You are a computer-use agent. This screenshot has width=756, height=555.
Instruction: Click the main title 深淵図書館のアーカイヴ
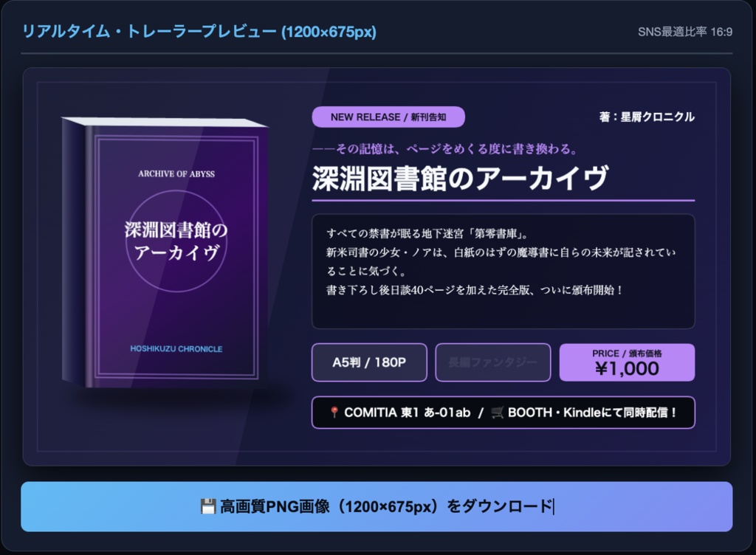point(460,179)
